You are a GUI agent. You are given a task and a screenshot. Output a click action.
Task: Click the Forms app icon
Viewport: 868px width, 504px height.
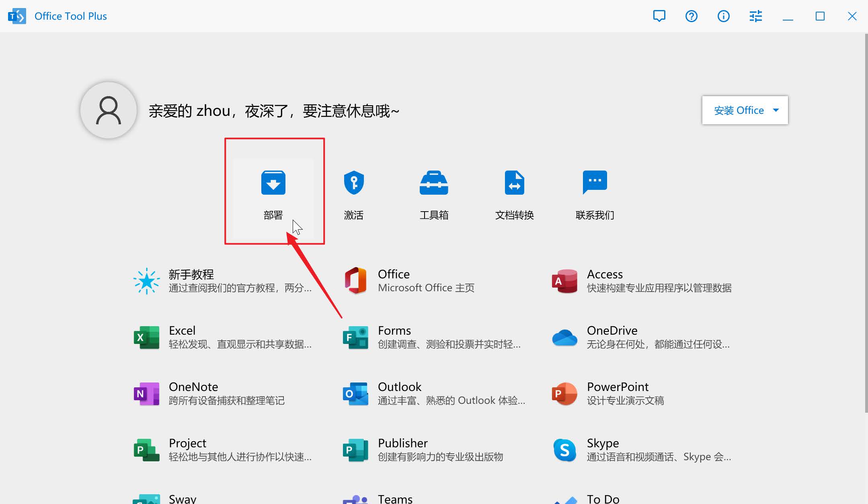pos(355,337)
